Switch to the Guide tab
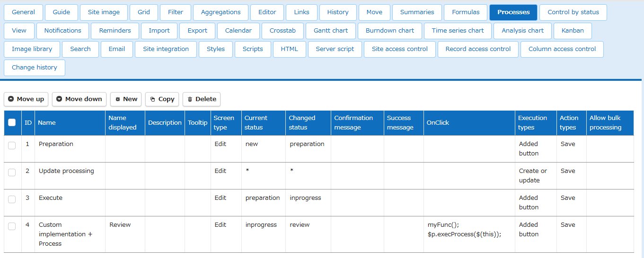This screenshot has width=644, height=258. pos(62,12)
